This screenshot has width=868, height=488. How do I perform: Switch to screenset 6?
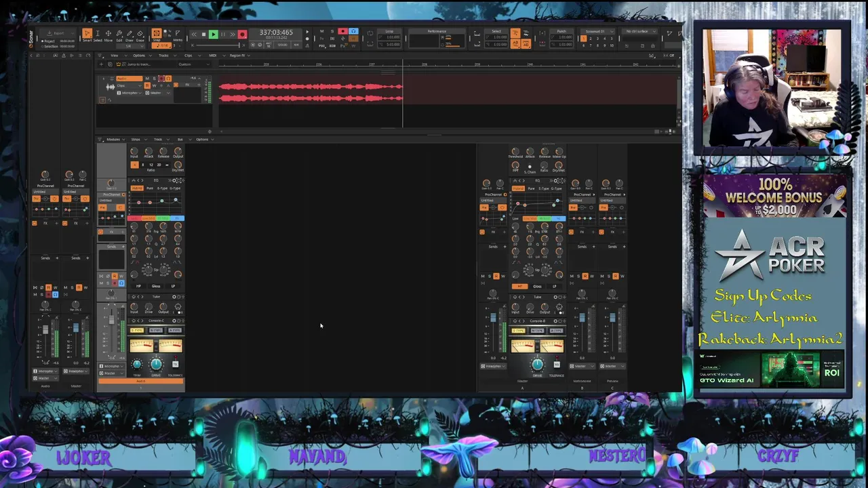tap(583, 45)
